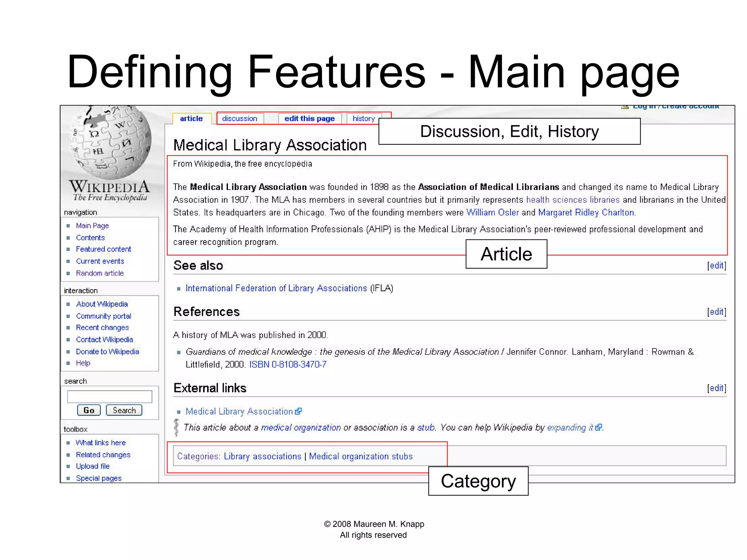Image resolution: width=747 pixels, height=560 pixels.
Task: Open the history tab
Action: coord(364,118)
